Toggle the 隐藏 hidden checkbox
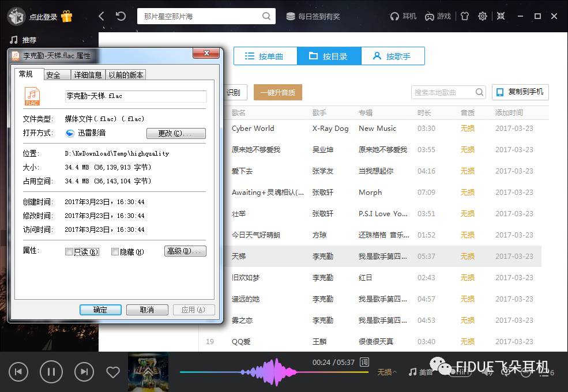This screenshot has width=568, height=392. [115, 251]
